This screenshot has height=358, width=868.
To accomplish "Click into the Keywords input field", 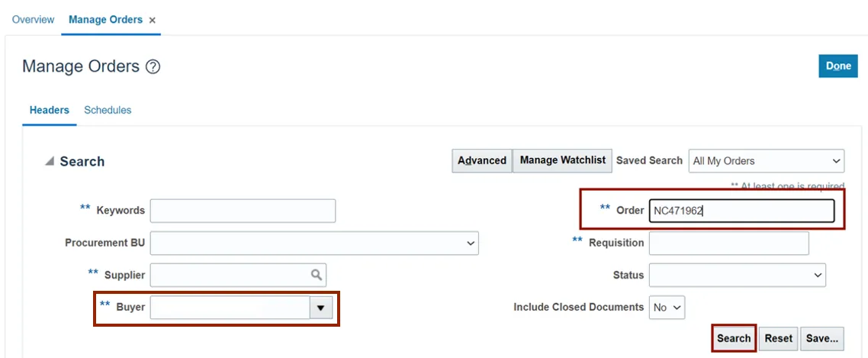I will click(243, 211).
